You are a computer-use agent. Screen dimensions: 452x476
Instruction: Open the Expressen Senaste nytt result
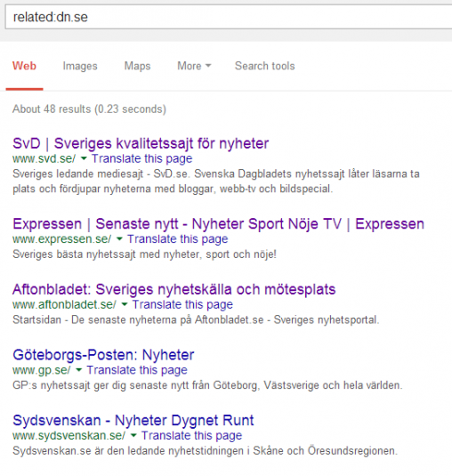point(218,224)
